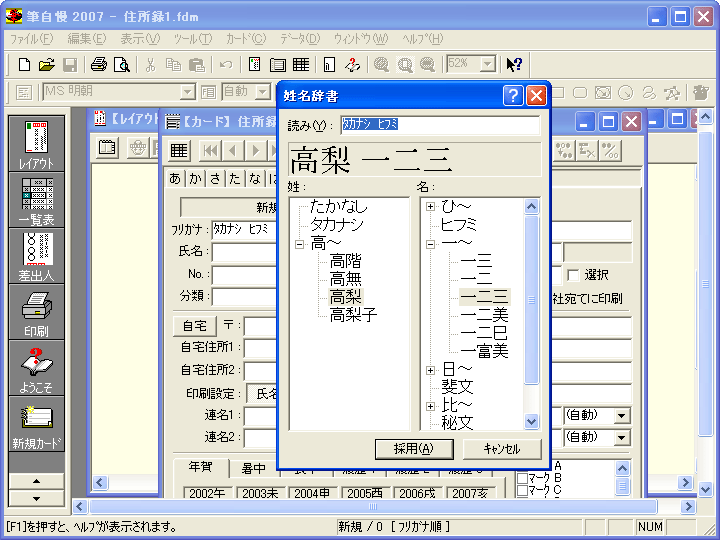Click the question mark in 姓名辞書 title bar

click(x=513, y=96)
